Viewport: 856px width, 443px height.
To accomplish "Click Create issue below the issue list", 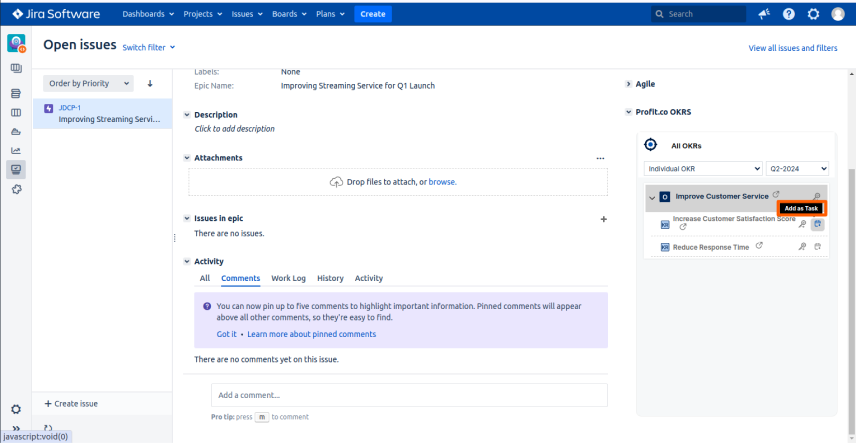I will pyautogui.click(x=71, y=404).
